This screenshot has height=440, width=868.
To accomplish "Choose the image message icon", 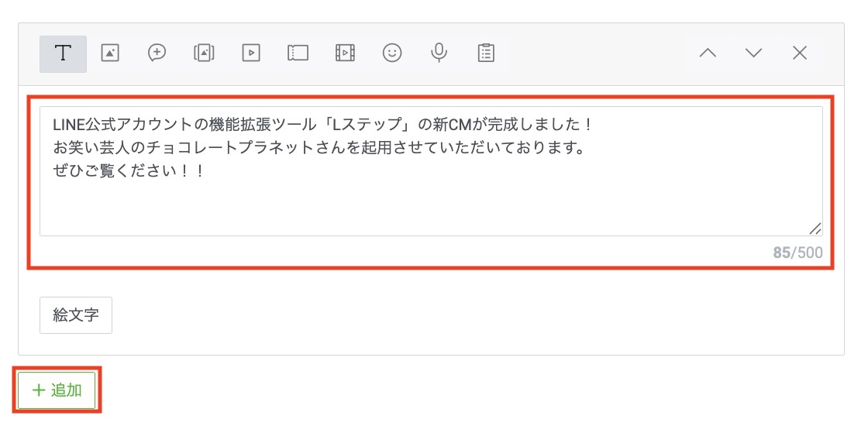I will coord(110,53).
